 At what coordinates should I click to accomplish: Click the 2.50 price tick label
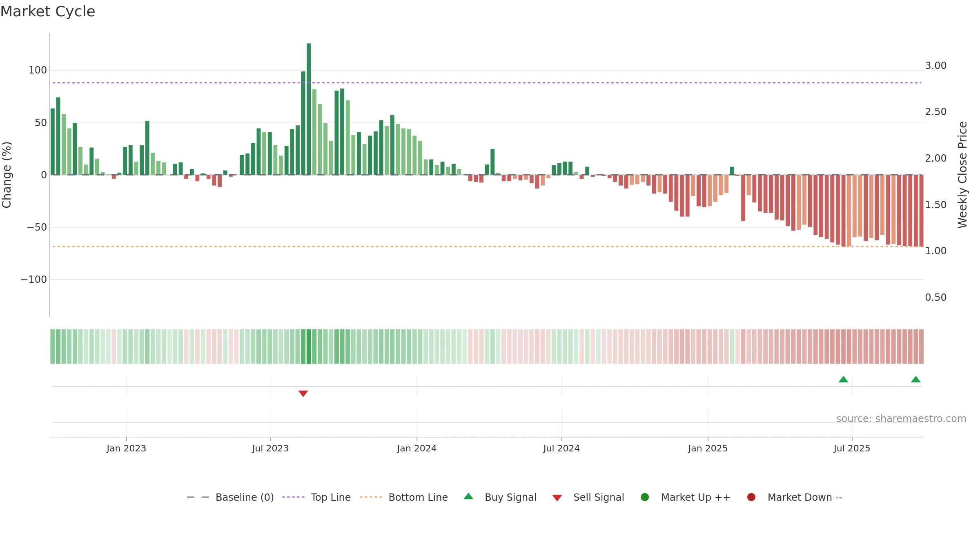(935, 112)
